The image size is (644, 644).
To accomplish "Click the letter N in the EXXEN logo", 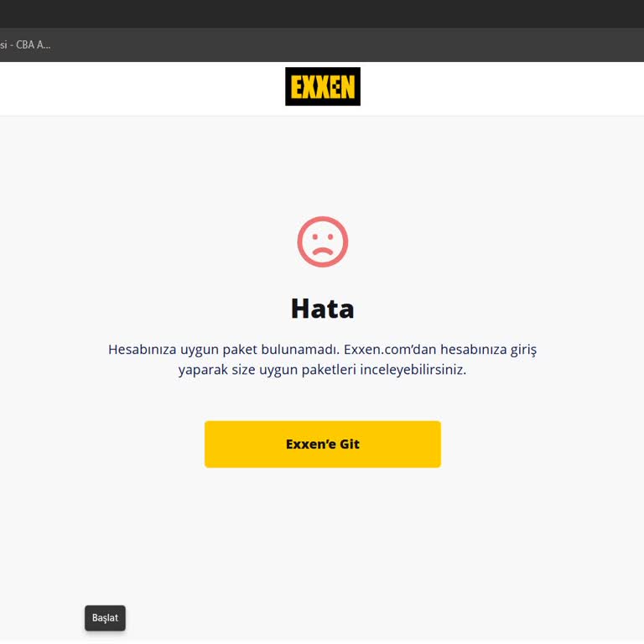I will (x=348, y=86).
